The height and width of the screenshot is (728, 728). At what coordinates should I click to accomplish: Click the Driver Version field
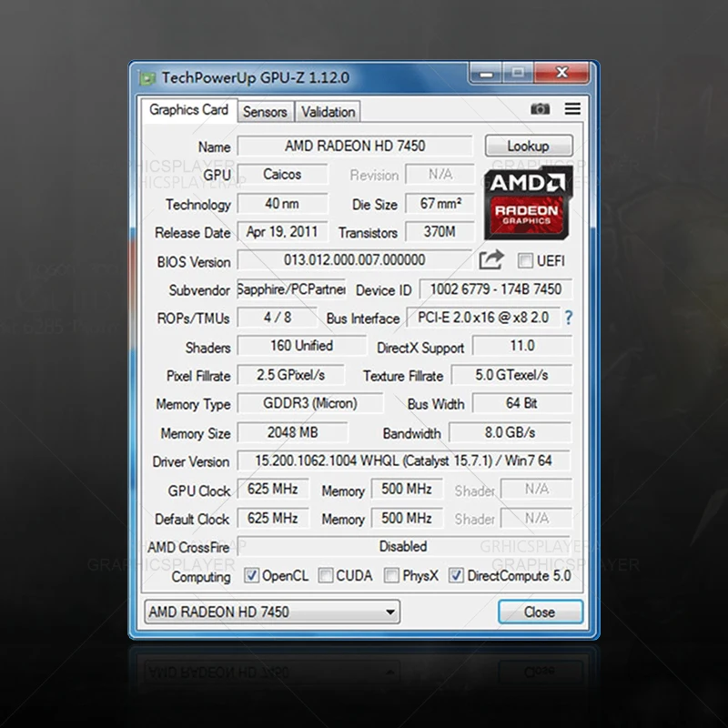tap(403, 460)
